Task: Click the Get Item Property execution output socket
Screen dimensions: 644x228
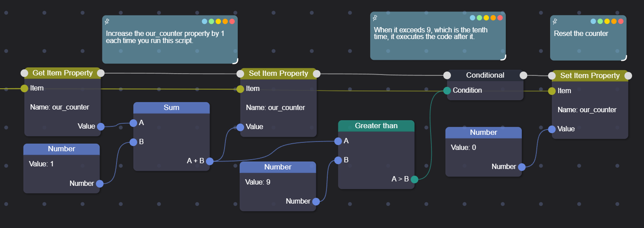Action: (101, 73)
